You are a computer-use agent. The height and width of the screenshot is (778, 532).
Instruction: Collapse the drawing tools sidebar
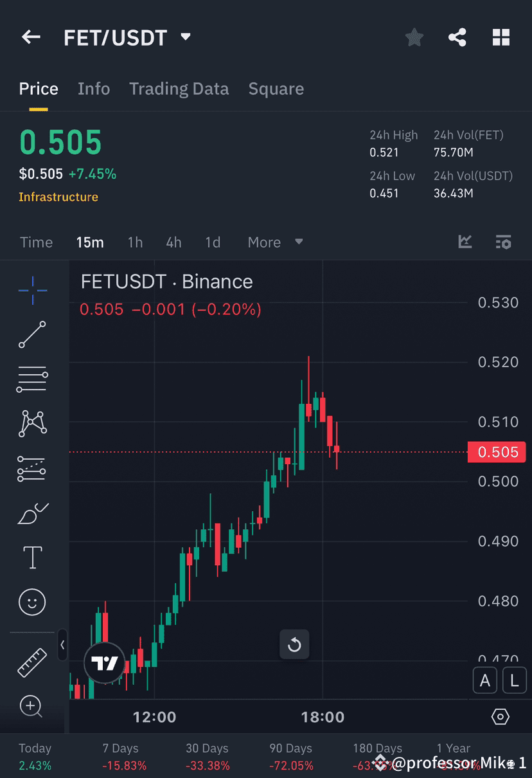click(x=62, y=646)
